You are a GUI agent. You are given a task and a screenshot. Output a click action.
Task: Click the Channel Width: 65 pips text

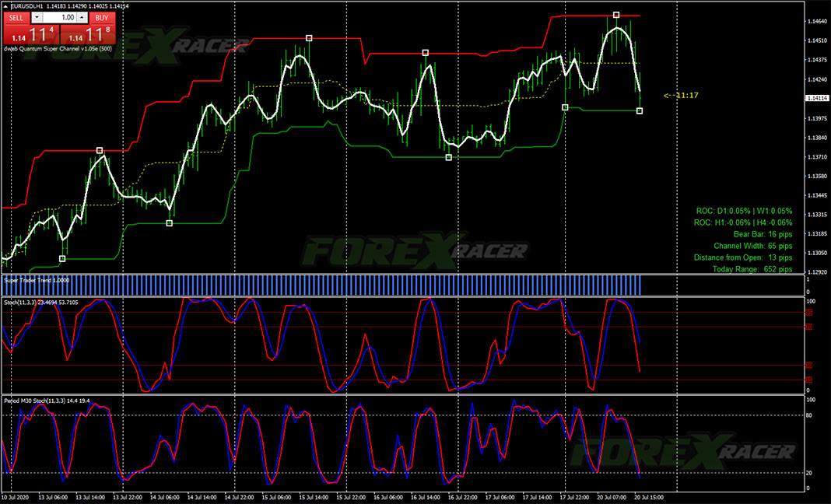coord(752,246)
